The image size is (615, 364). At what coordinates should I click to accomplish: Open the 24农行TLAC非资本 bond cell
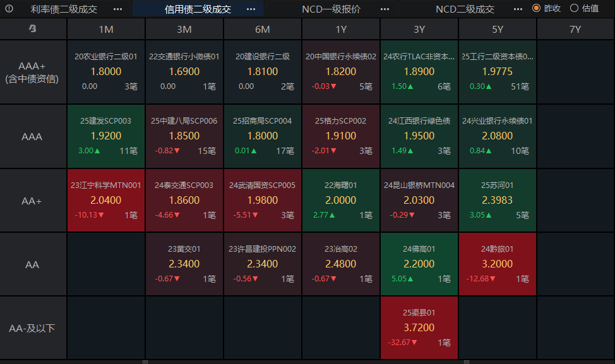tap(419, 72)
